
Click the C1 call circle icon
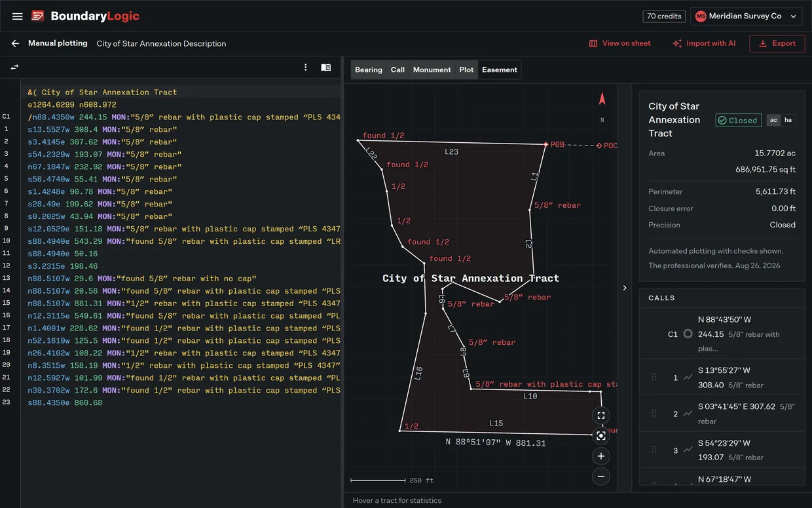pyautogui.click(x=688, y=334)
